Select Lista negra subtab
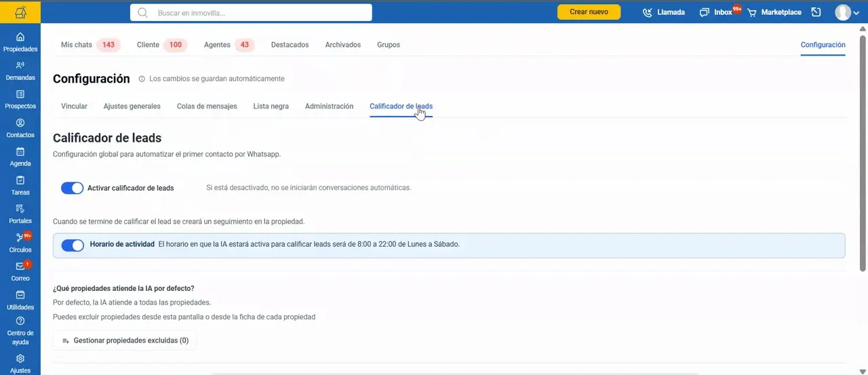 (x=271, y=106)
